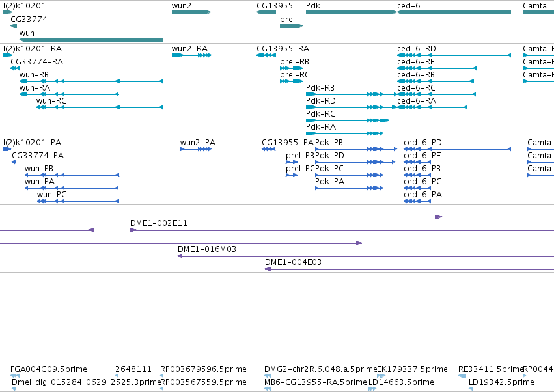The height and width of the screenshot is (392, 554).
Task: Select the Dmel_dig_015284_0629_2525.3prime label
Action: coord(86,382)
